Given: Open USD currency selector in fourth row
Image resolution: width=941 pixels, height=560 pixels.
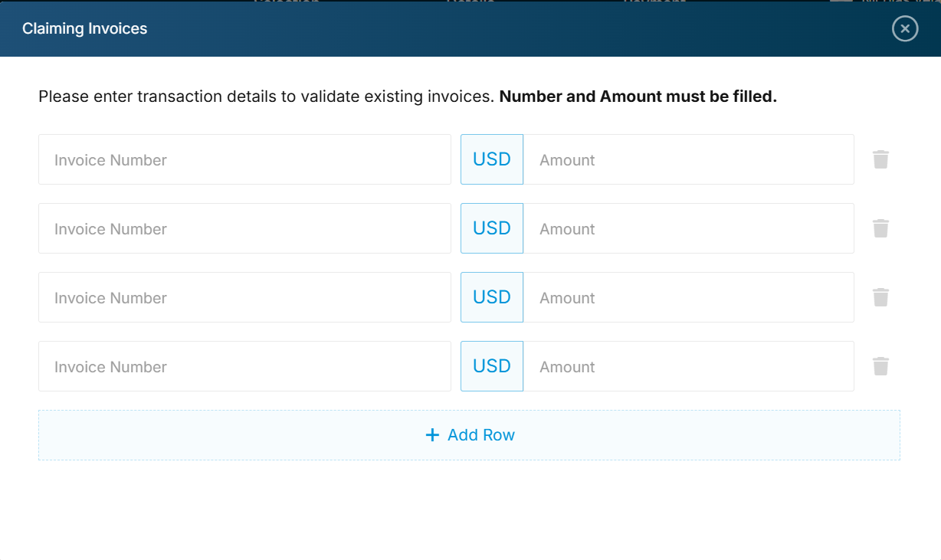Looking at the screenshot, I should coord(492,366).
